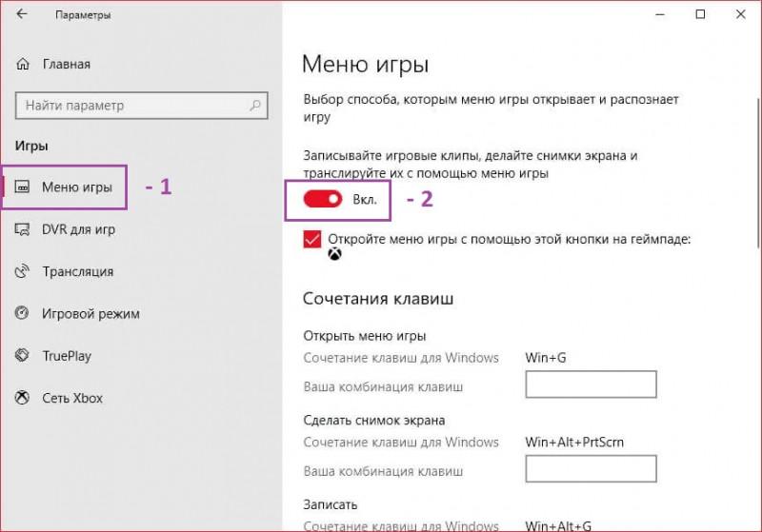
Task: Click the Меню игры sidebar icon
Action: (22, 187)
